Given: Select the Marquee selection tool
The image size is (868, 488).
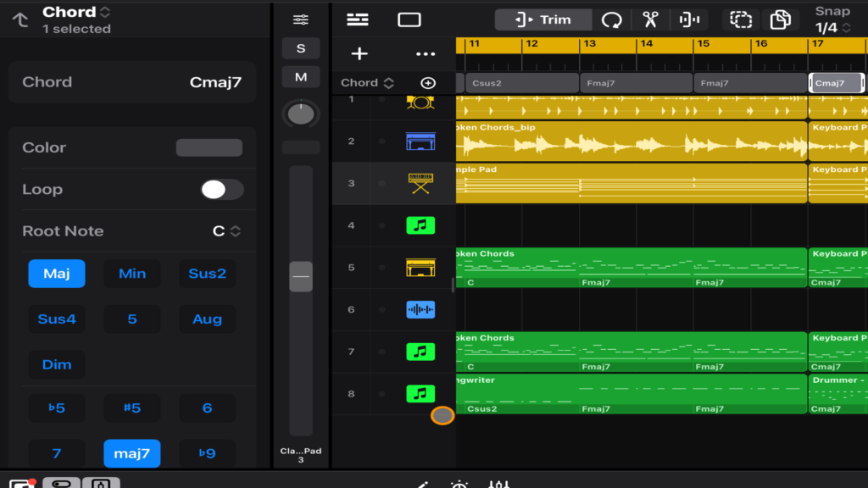Looking at the screenshot, I should (x=741, y=19).
